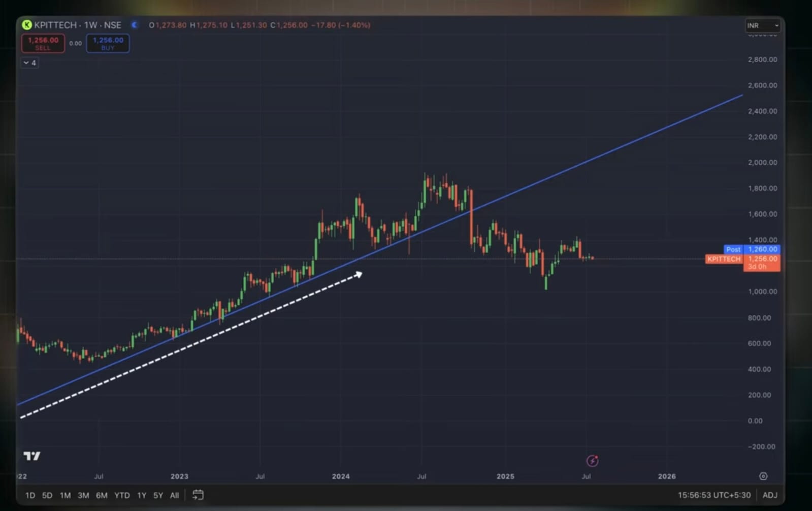Click the 2,000.00 price axis label
The height and width of the screenshot is (511, 812).
coord(762,163)
